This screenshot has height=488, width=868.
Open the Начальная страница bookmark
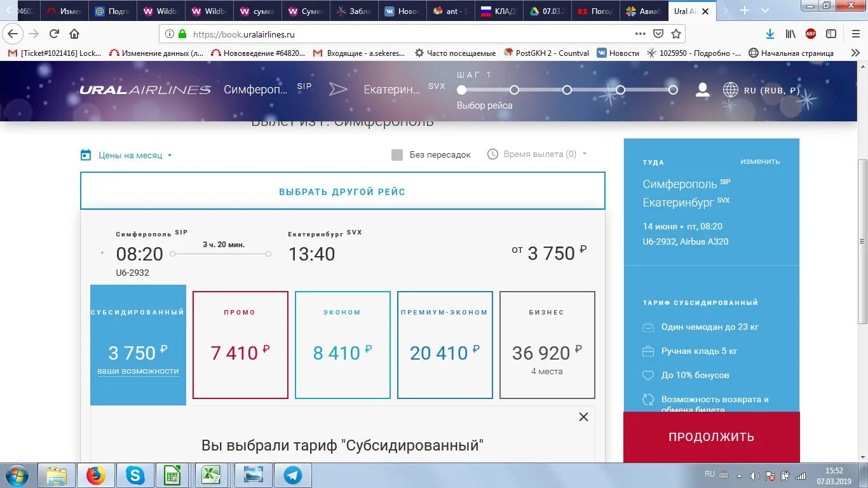[x=791, y=53]
